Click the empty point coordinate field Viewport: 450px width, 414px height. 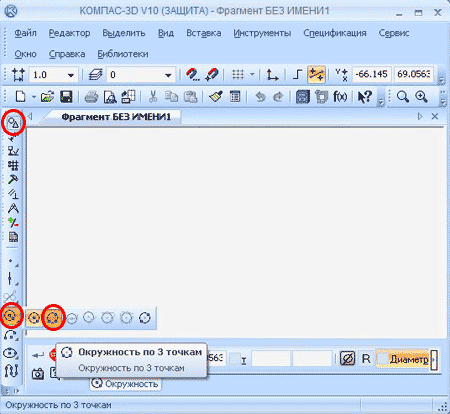(271, 359)
